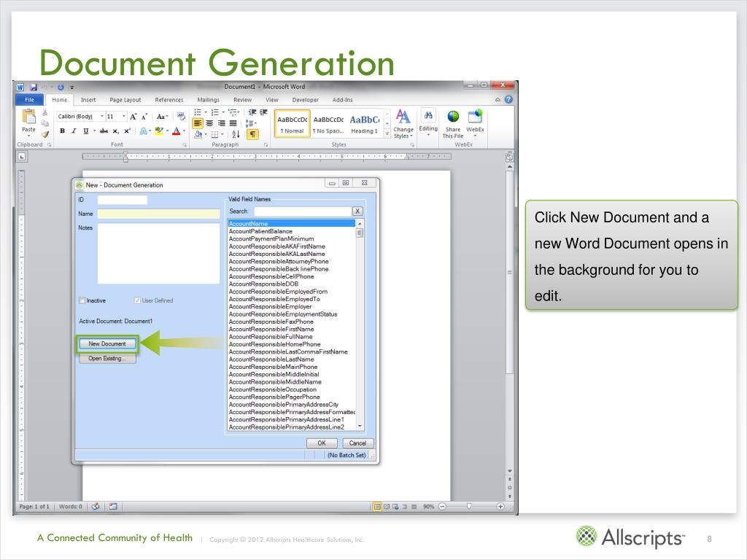Increase the paragraph indent

263,112
